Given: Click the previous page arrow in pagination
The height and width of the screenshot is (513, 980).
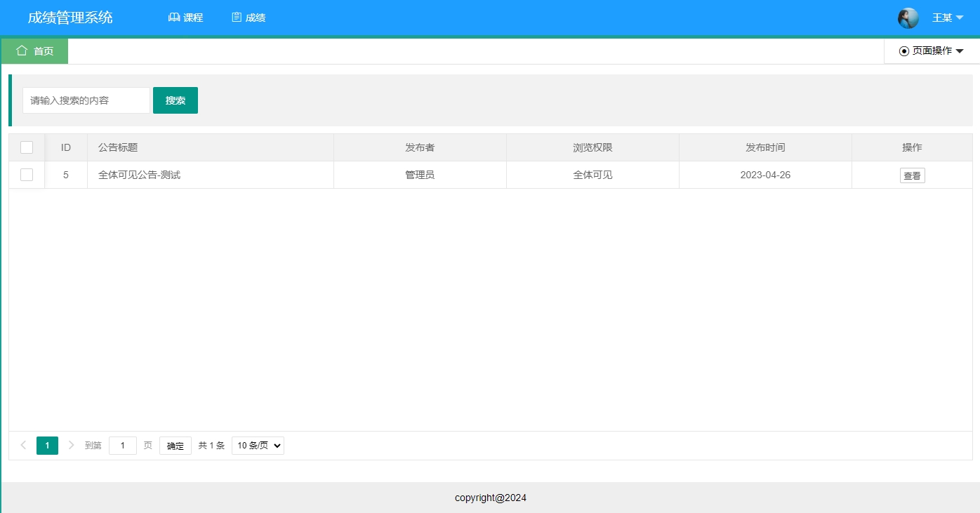Looking at the screenshot, I should (23, 445).
